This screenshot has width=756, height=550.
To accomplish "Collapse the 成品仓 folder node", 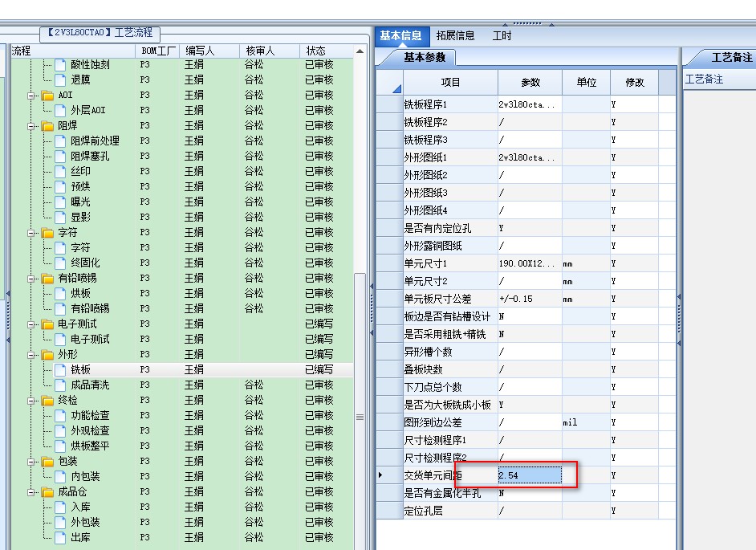I will tap(31, 492).
